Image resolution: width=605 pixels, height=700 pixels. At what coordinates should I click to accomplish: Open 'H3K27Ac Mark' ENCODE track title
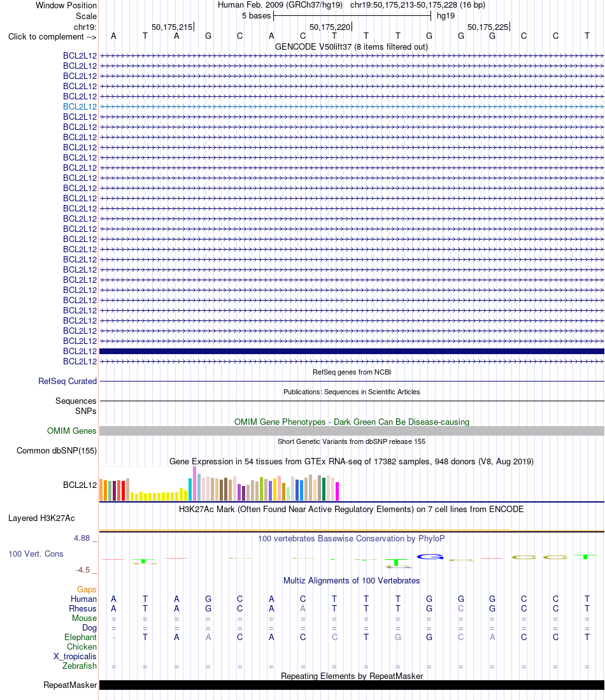coord(352,510)
